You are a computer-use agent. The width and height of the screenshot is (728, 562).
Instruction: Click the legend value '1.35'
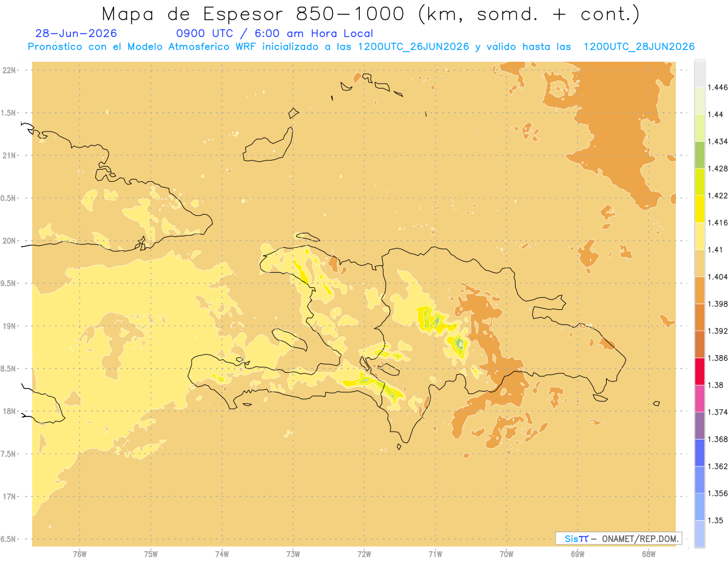coord(715,521)
